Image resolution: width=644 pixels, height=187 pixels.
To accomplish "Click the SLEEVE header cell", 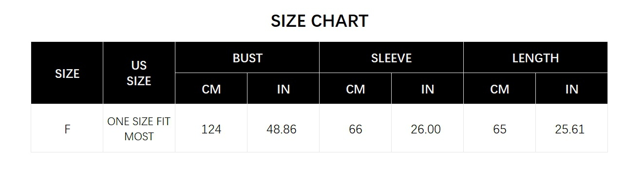I will click(392, 57).
